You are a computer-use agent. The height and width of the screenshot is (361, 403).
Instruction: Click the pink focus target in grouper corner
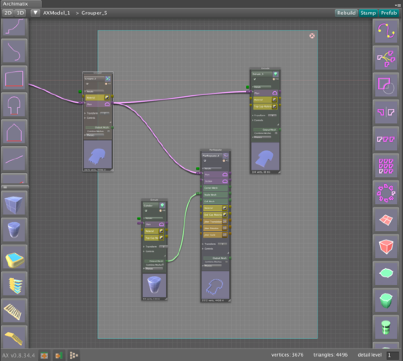point(312,36)
